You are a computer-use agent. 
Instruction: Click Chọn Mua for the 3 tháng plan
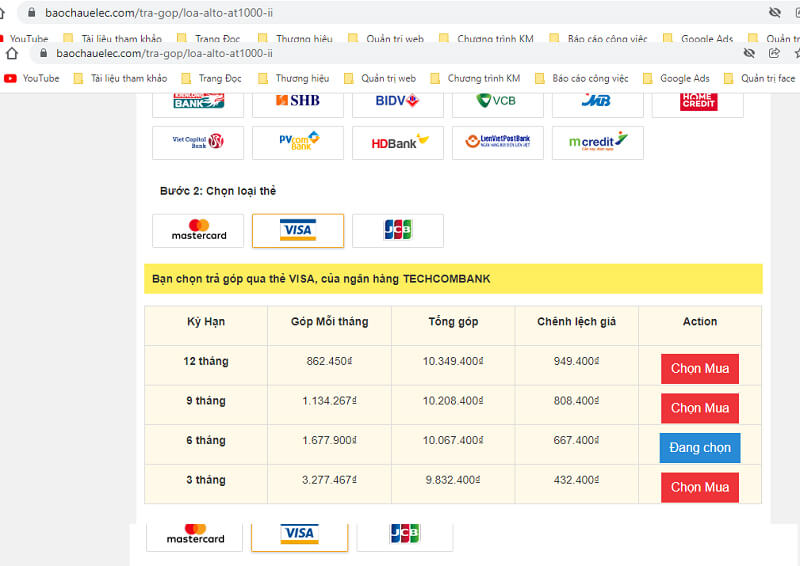point(699,487)
